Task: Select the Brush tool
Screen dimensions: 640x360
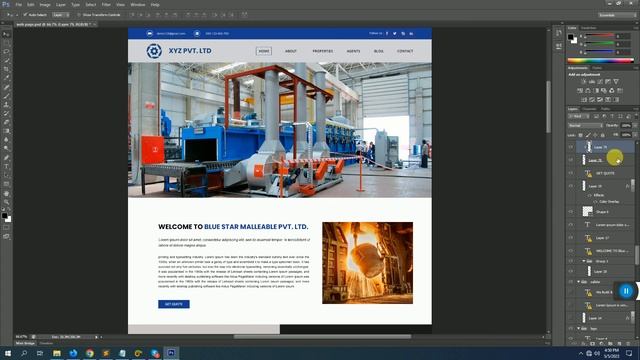Action: point(6,96)
